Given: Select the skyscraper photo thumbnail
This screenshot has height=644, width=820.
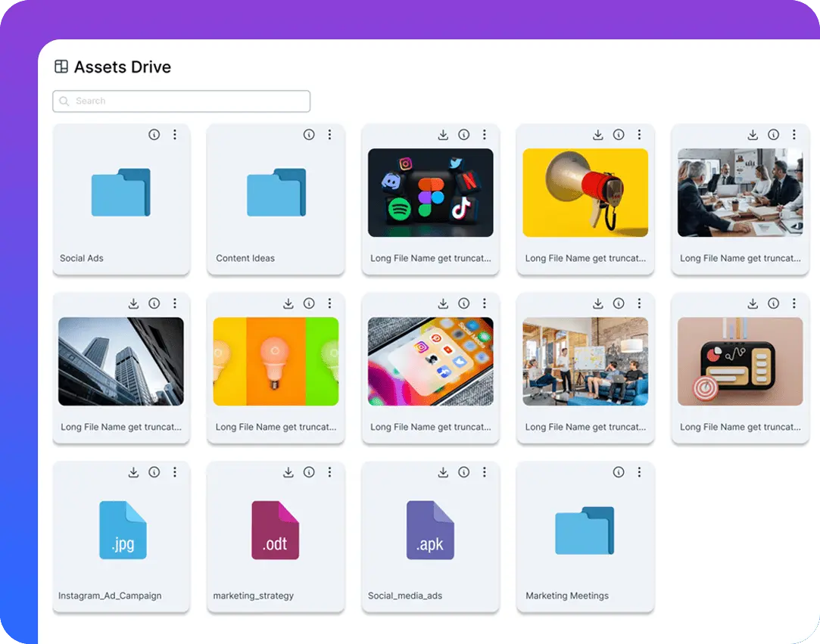Looking at the screenshot, I should coord(121,361).
